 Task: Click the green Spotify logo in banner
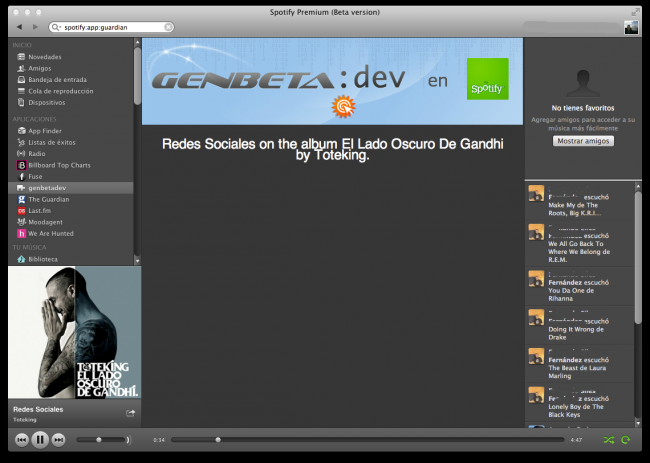click(488, 79)
